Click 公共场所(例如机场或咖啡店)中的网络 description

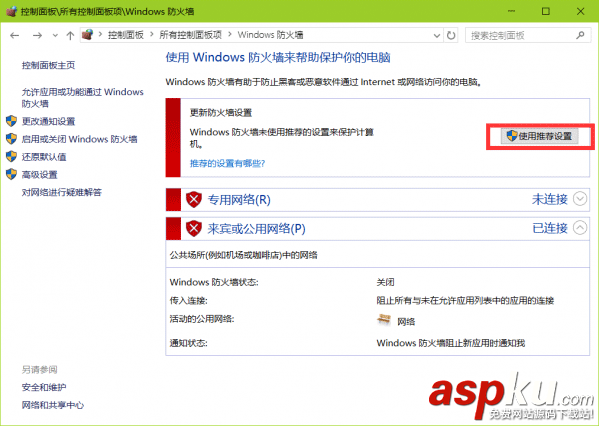pyautogui.click(x=244, y=255)
